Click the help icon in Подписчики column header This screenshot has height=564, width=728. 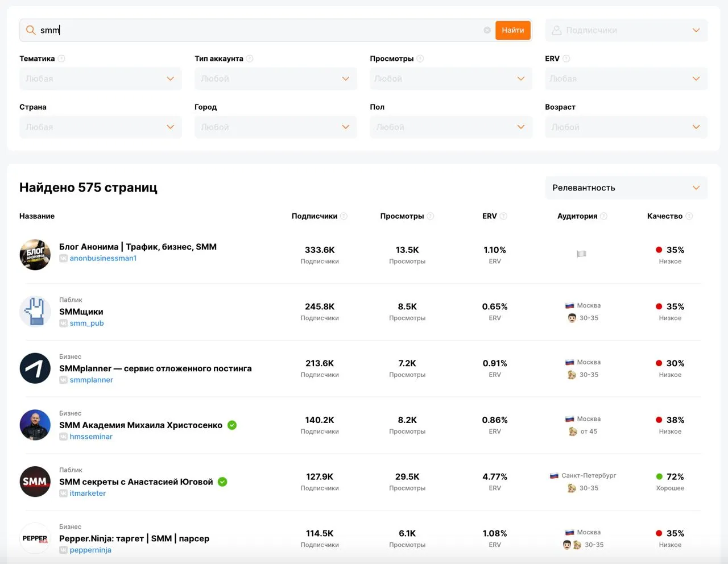point(344,216)
